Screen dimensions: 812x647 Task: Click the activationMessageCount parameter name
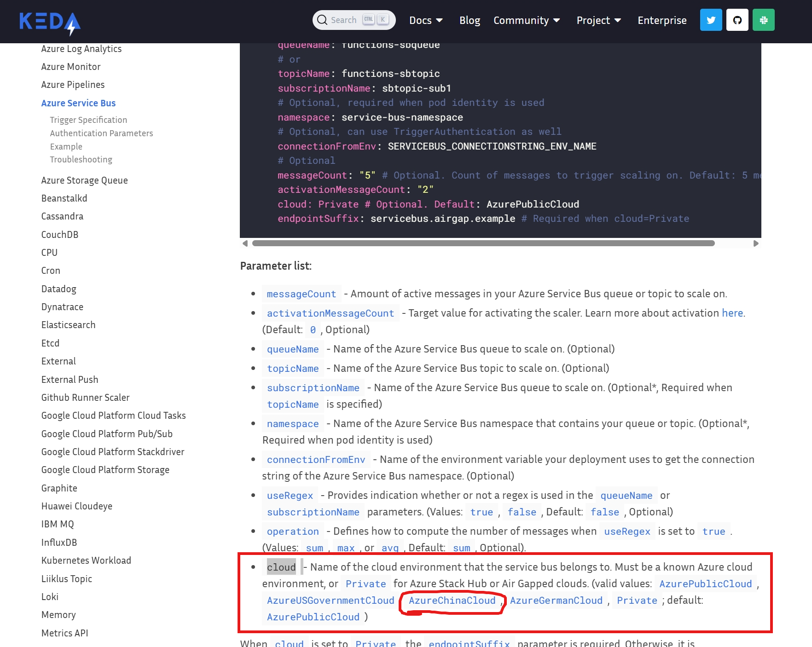(331, 313)
